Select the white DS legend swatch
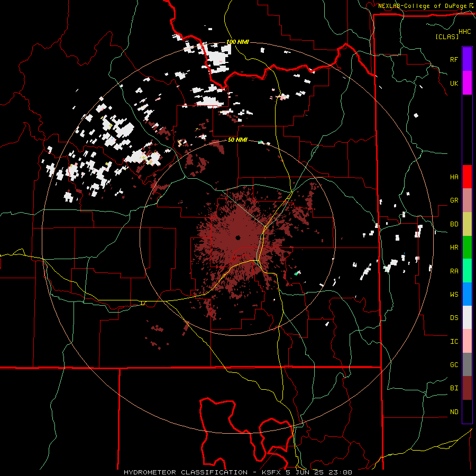This screenshot has width=476, height=476. (x=467, y=317)
